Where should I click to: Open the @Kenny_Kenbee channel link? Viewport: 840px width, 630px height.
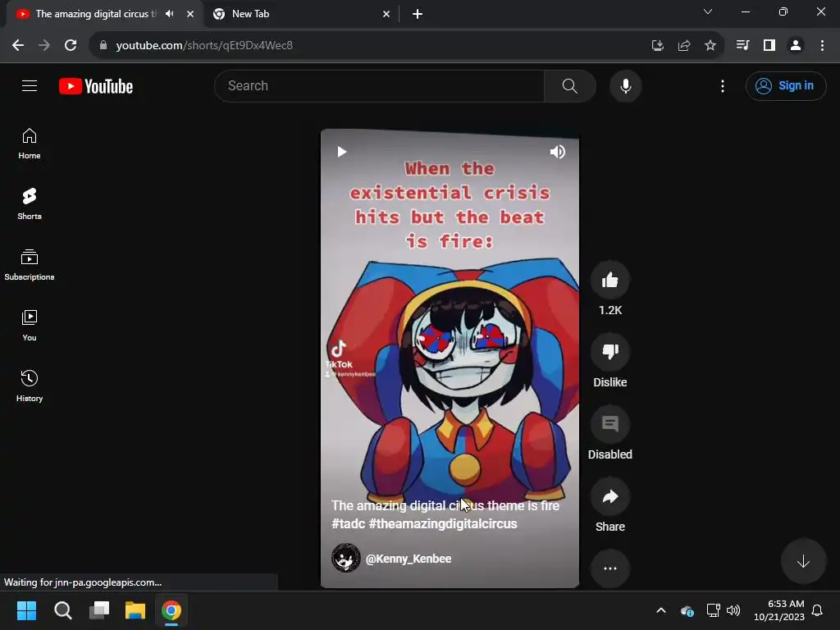click(x=409, y=559)
